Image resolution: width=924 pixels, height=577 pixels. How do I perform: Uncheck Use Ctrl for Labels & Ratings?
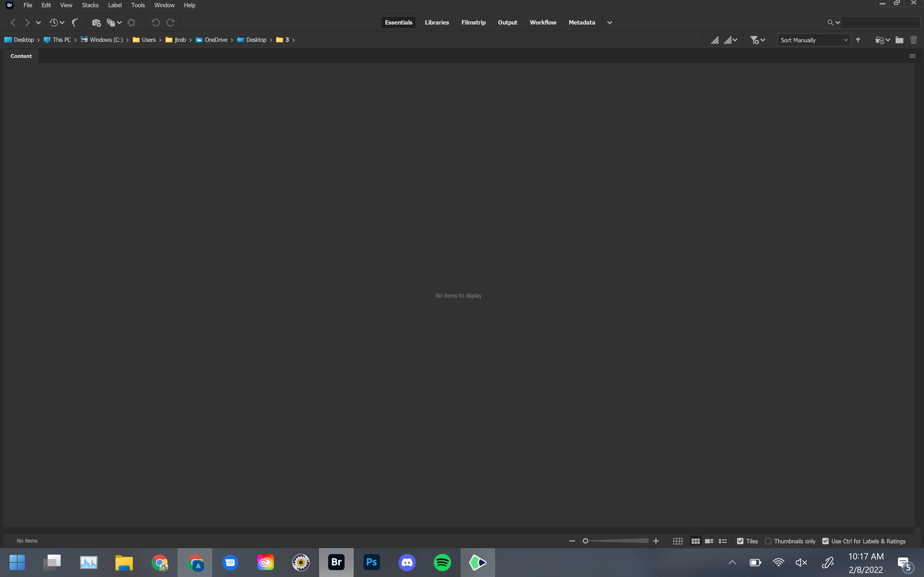826,541
